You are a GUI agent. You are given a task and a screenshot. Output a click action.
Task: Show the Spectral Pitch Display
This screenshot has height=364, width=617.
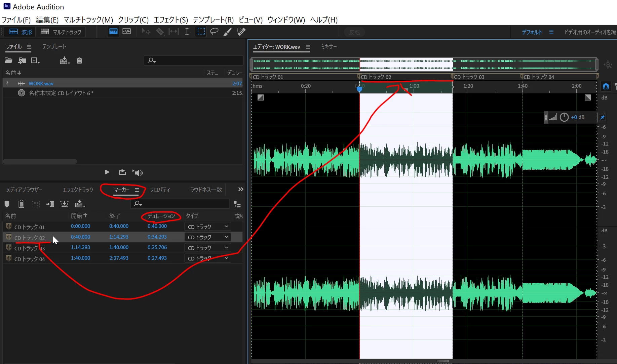pos(127,32)
